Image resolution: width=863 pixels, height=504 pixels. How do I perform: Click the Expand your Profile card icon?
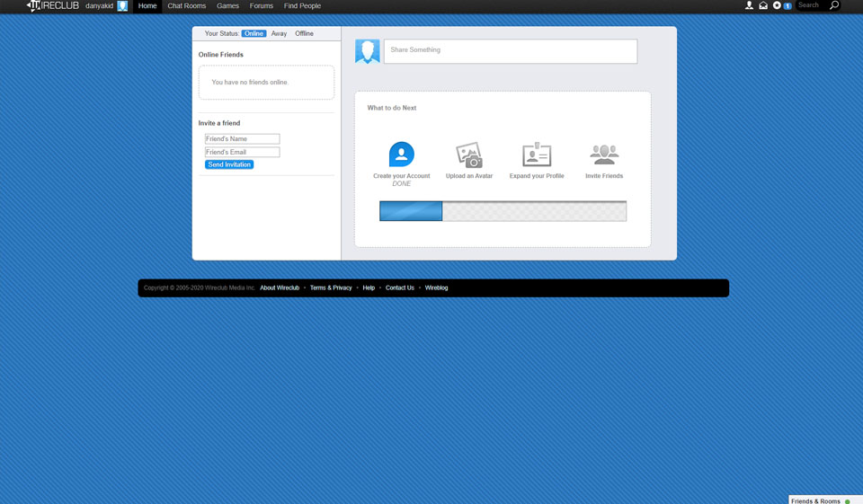[x=537, y=155]
